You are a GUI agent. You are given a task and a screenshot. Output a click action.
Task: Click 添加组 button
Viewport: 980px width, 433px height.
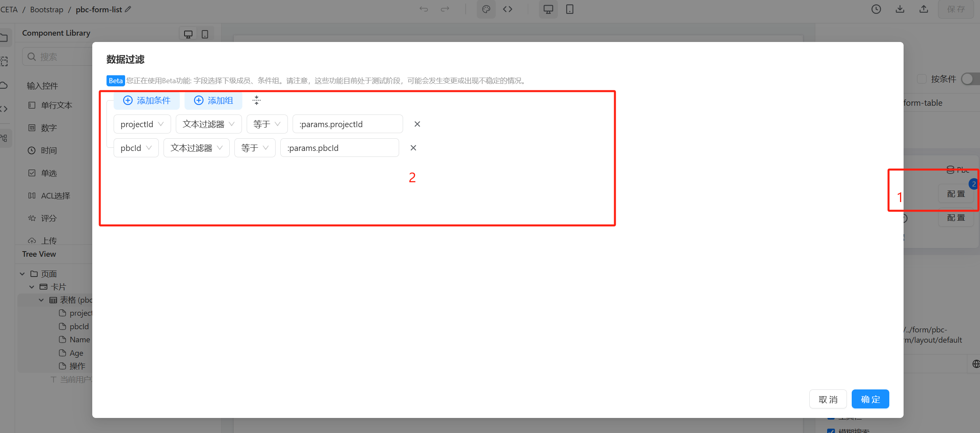[213, 101]
